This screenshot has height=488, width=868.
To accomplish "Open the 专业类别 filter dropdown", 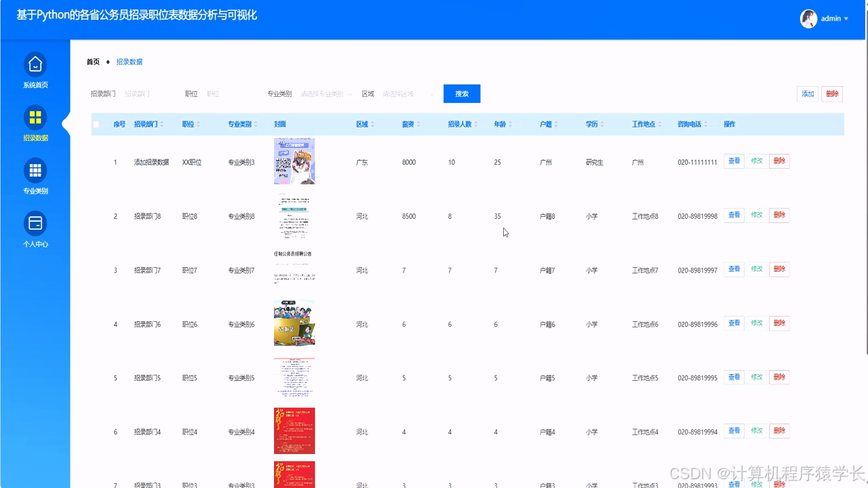I will click(x=326, y=94).
